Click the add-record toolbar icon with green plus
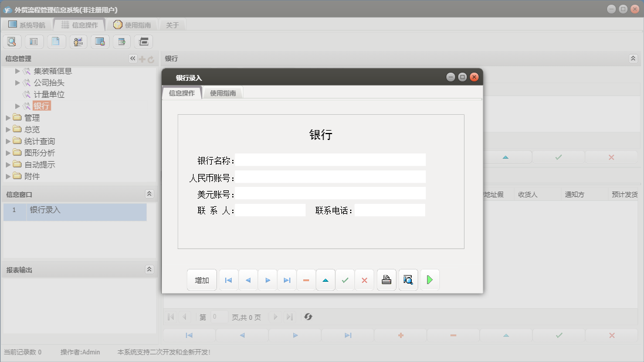 pyautogui.click(x=121, y=41)
